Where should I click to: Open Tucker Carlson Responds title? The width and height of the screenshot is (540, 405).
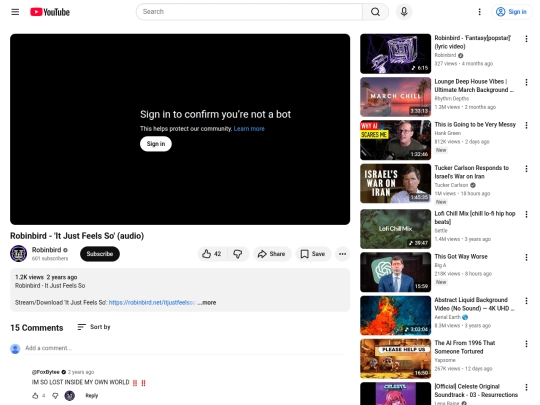coord(471,172)
